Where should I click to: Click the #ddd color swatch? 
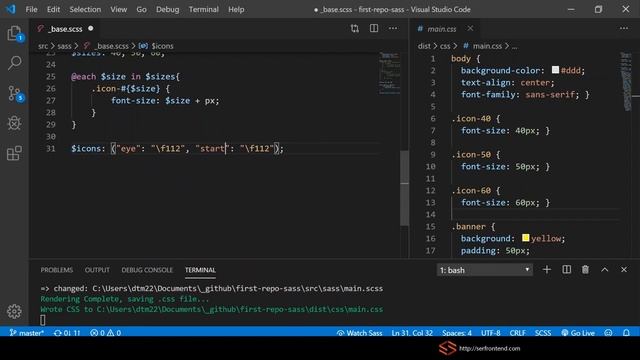pyautogui.click(x=555, y=70)
